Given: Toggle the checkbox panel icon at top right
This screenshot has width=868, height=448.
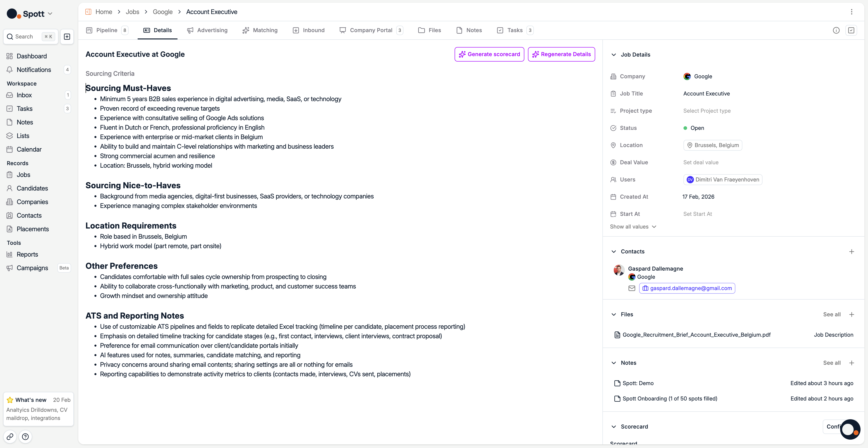Looking at the screenshot, I should (851, 30).
